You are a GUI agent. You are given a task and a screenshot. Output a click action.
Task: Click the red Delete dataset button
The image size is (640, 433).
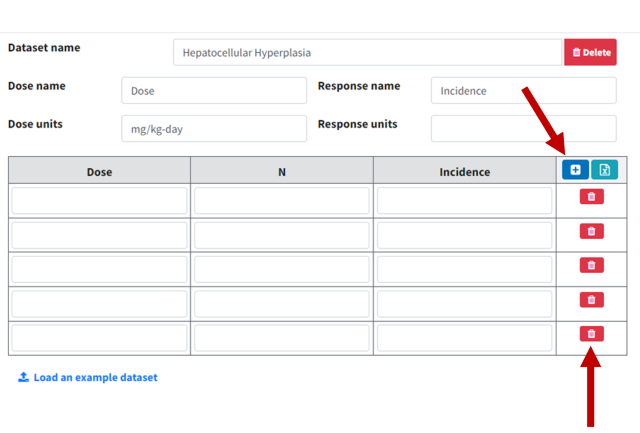(590, 52)
